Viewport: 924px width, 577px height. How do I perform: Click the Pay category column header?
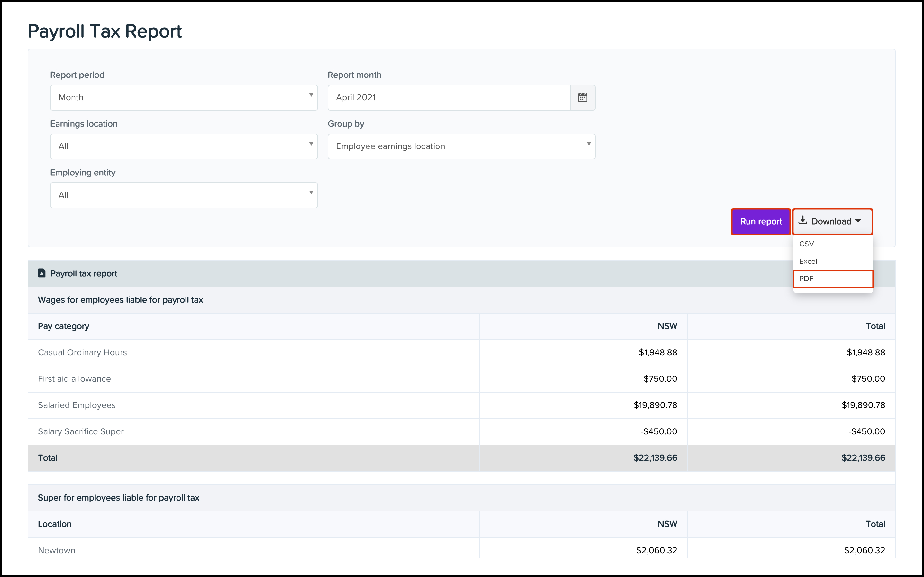click(63, 326)
